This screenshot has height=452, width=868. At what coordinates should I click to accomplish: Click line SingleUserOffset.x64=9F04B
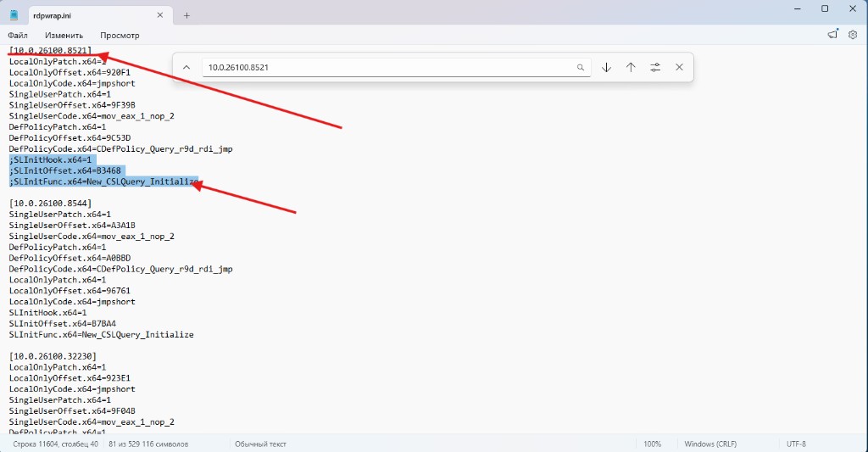point(72,411)
